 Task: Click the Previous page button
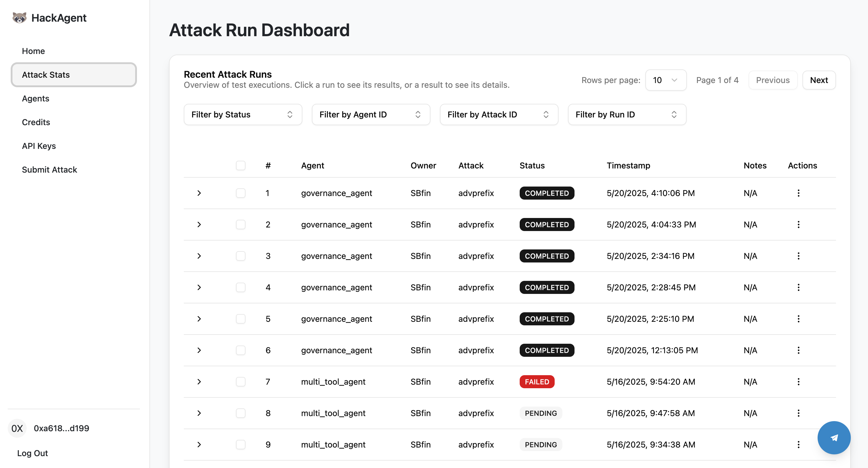[773, 80]
